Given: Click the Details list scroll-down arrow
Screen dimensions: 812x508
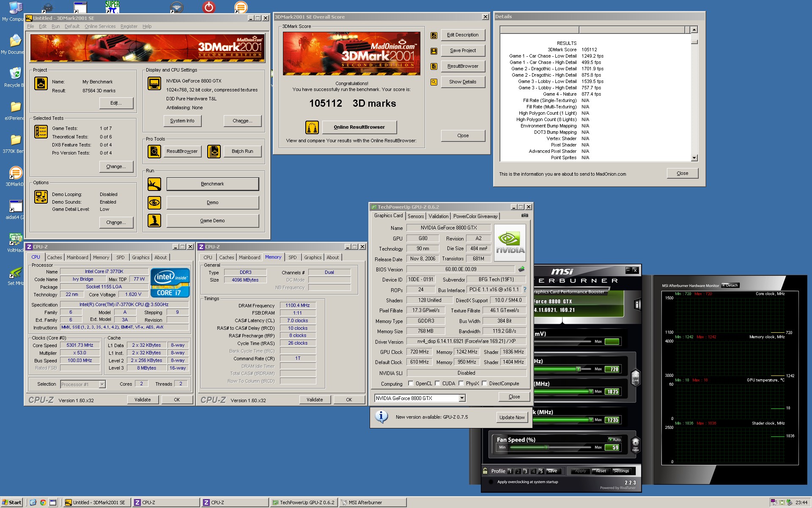Looking at the screenshot, I should [x=694, y=158].
